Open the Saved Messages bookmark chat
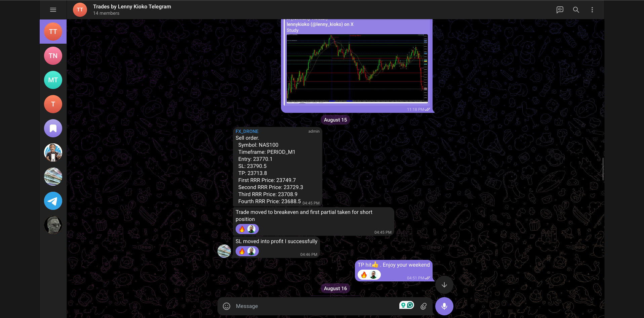 53,128
